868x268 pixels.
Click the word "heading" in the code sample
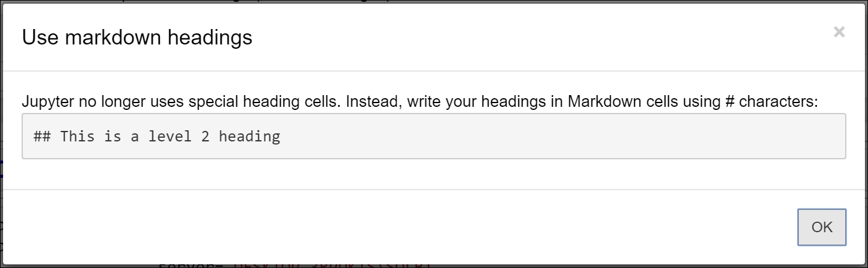(249, 136)
